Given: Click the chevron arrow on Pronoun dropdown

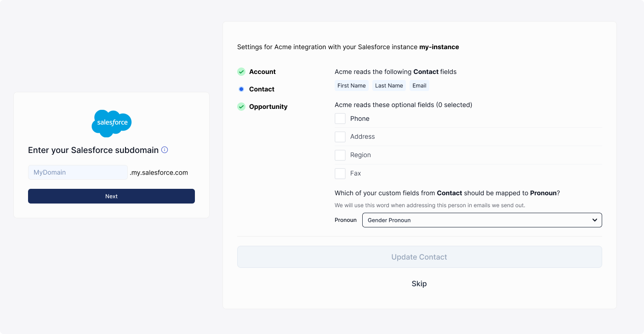Looking at the screenshot, I should 594,220.
